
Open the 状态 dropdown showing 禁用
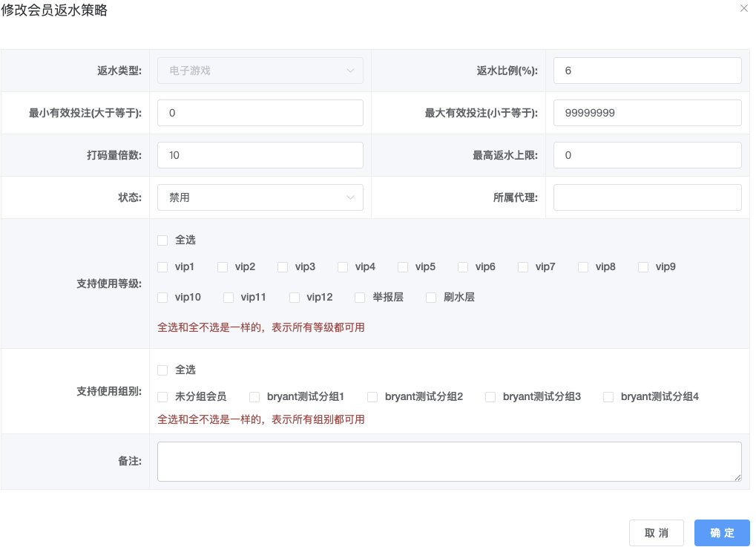point(260,197)
